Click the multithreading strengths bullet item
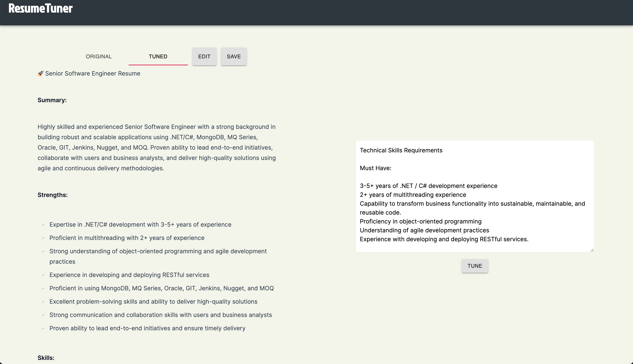Viewport: 633px width, 364px height. tap(127, 238)
